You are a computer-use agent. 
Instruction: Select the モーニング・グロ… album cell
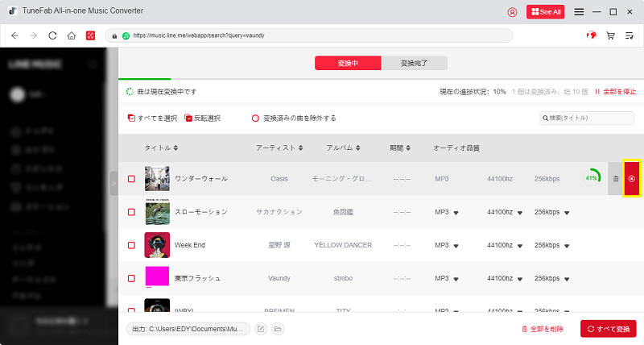pyautogui.click(x=341, y=179)
